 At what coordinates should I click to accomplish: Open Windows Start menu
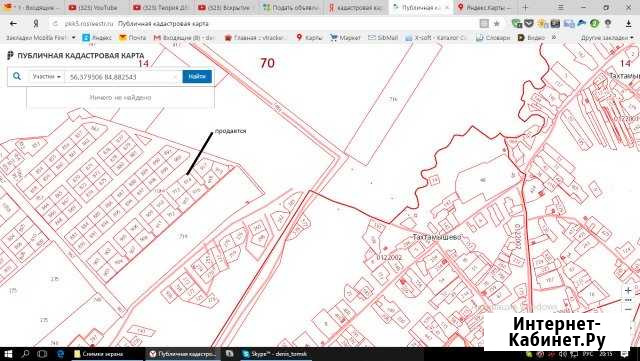pos(8,354)
